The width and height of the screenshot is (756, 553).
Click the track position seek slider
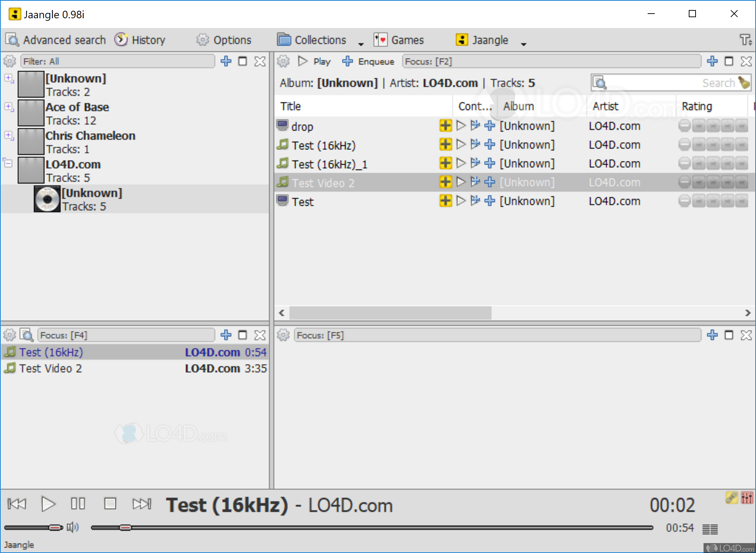(x=372, y=528)
